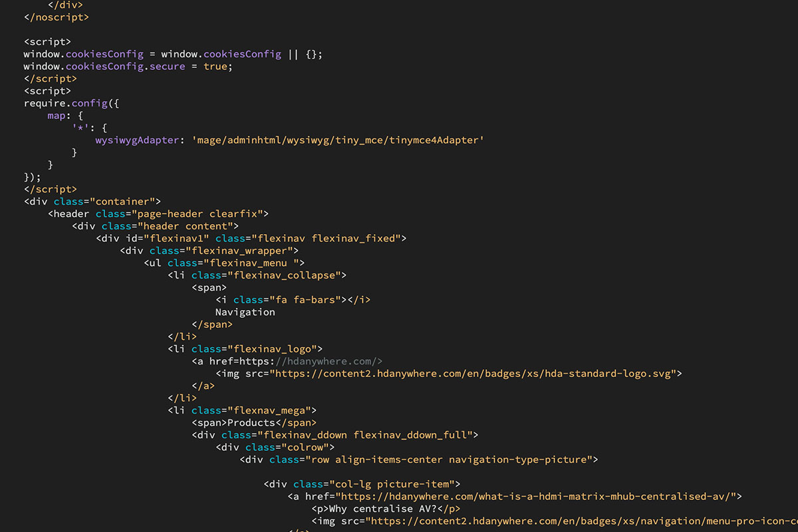Click the a href=https://hdanywhere.com/ line
This screenshot has height=532, width=798.
tap(287, 361)
